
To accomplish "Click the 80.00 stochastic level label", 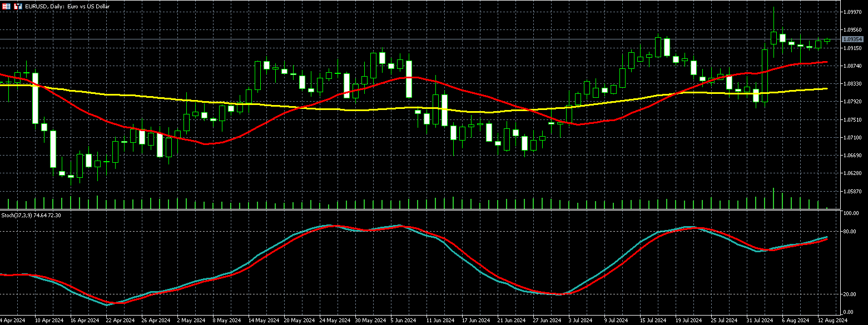I will pyautogui.click(x=849, y=232).
